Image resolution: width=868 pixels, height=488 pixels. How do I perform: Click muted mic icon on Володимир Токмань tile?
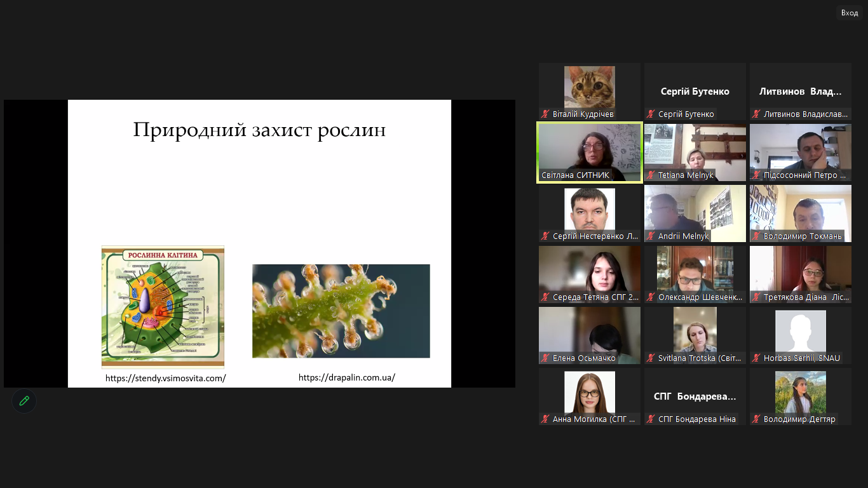click(x=756, y=236)
